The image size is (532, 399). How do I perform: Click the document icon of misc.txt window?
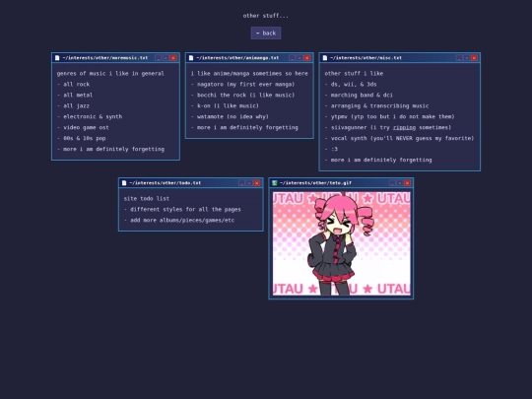(x=325, y=58)
